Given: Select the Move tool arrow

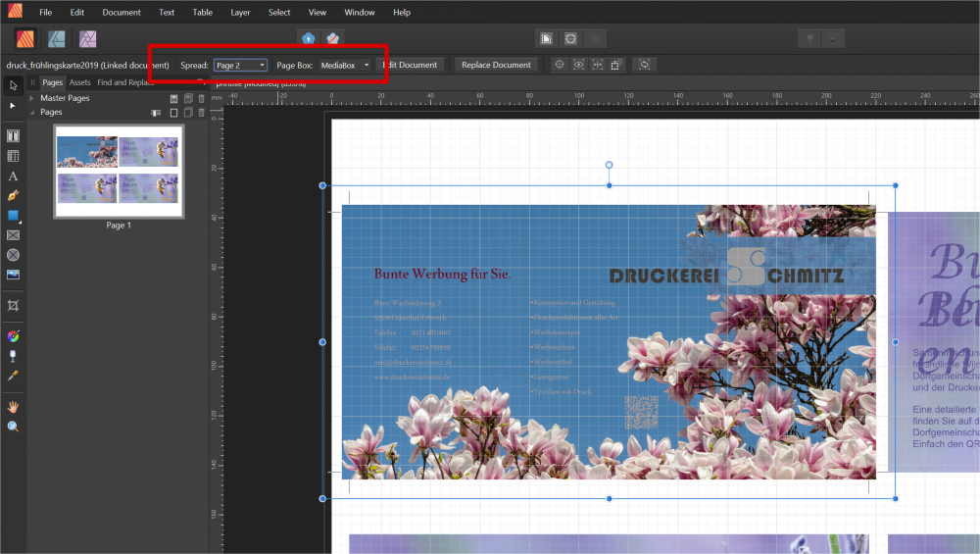Looking at the screenshot, I should pos(13,85).
